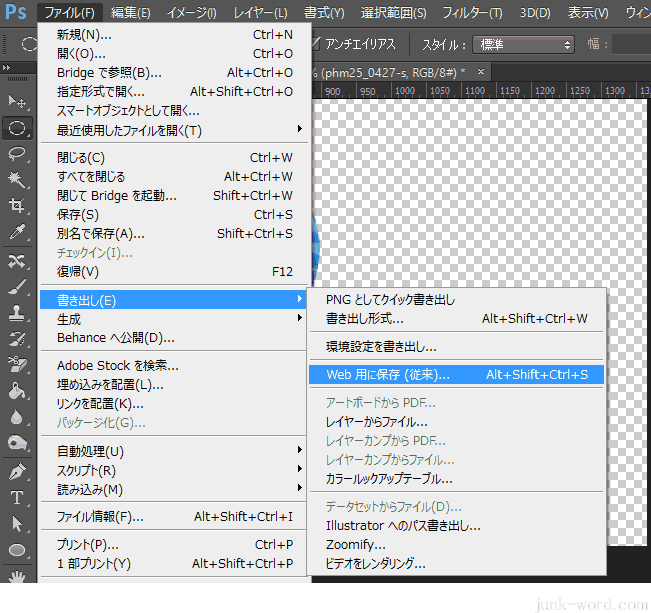
Task: Choose Illustrator へのパス書き出し... entry
Action: click(456, 526)
